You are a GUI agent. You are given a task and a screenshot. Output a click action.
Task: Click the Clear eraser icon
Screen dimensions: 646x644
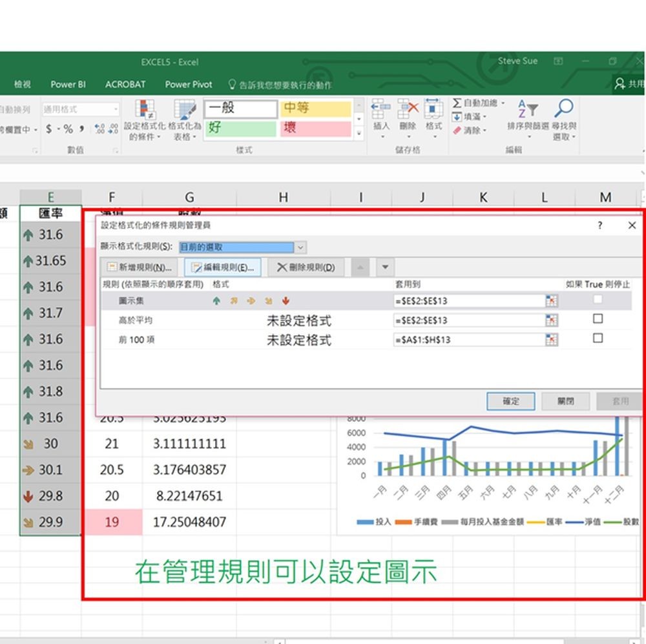457,130
